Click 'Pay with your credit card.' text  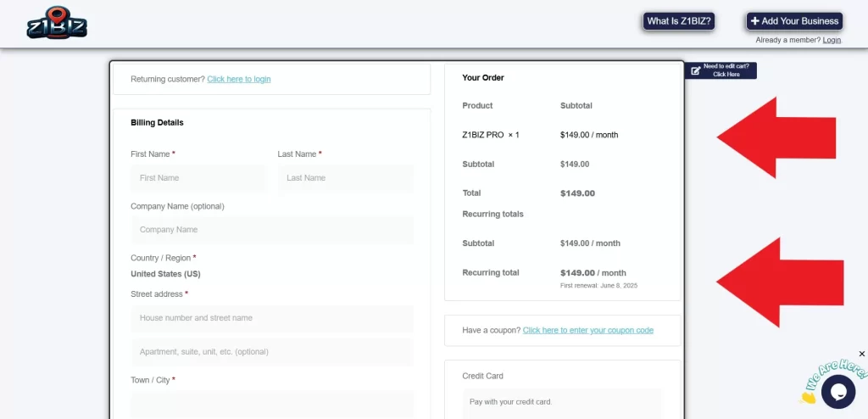tap(511, 402)
